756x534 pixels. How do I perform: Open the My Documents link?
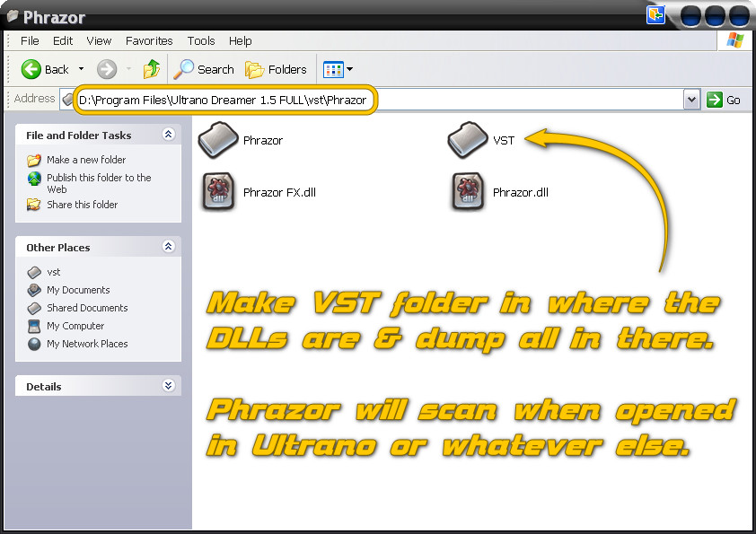78,290
